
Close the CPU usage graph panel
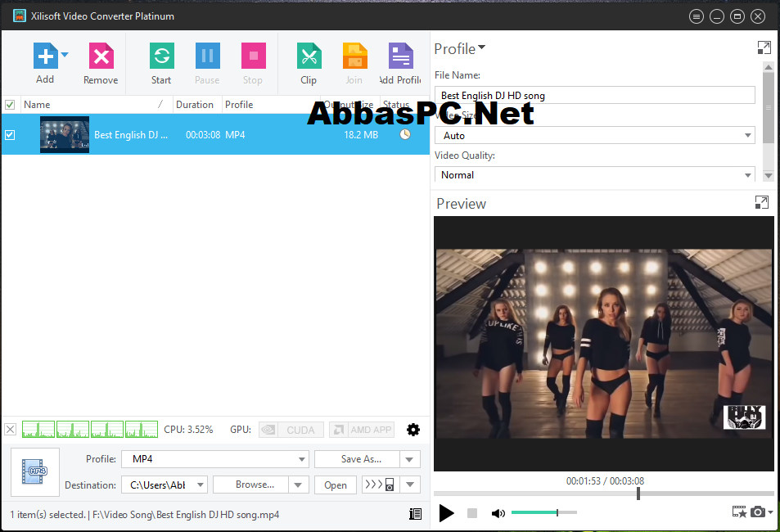point(11,430)
